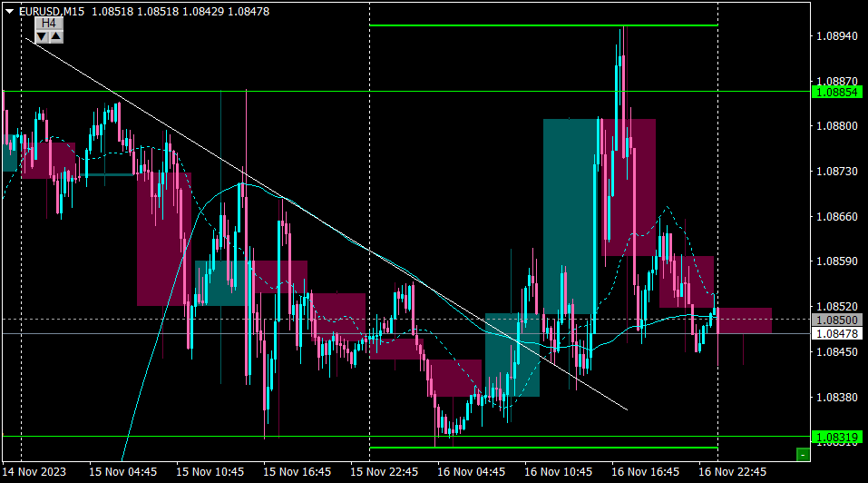Click the gray 1.08500 crosshair price label
The width and height of the screenshot is (868, 483).
(836, 320)
